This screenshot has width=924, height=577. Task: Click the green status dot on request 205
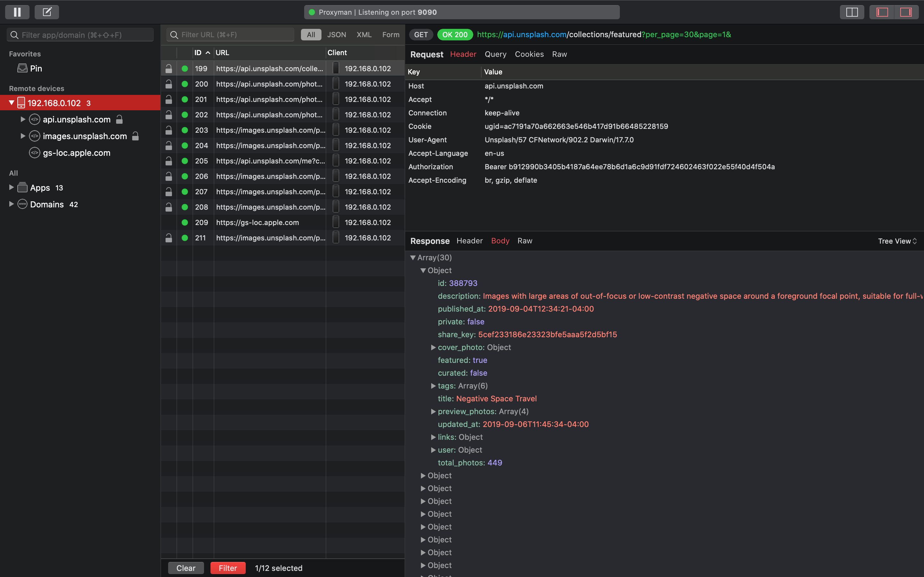pyautogui.click(x=185, y=161)
